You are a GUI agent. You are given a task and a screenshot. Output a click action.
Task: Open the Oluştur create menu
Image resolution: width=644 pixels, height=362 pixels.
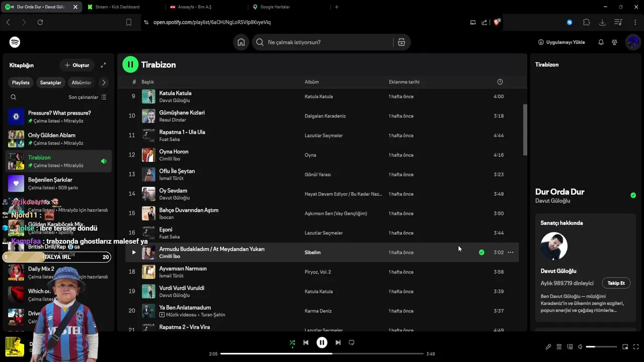click(x=77, y=65)
